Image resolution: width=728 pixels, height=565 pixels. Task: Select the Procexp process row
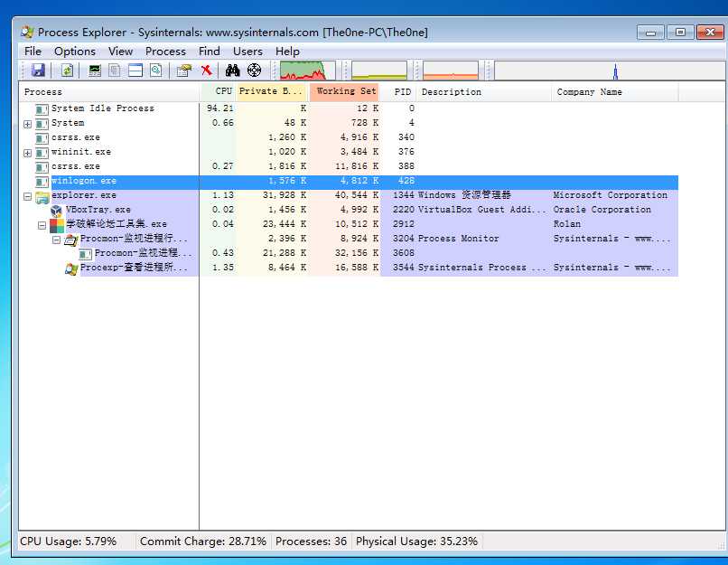click(349, 268)
